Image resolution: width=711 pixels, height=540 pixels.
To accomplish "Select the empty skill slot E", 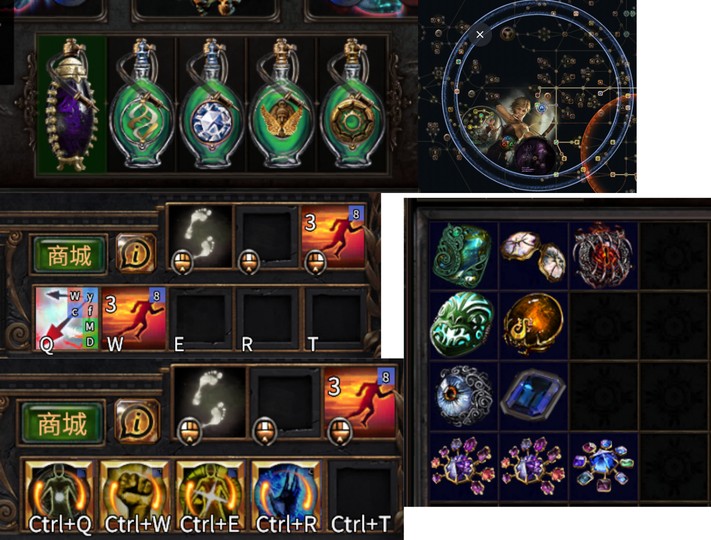I will pos(201,318).
